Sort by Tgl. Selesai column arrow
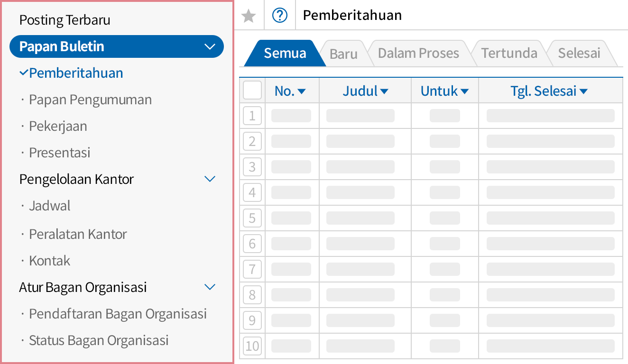Screen dimensions: 628x364 pyautogui.click(x=583, y=91)
